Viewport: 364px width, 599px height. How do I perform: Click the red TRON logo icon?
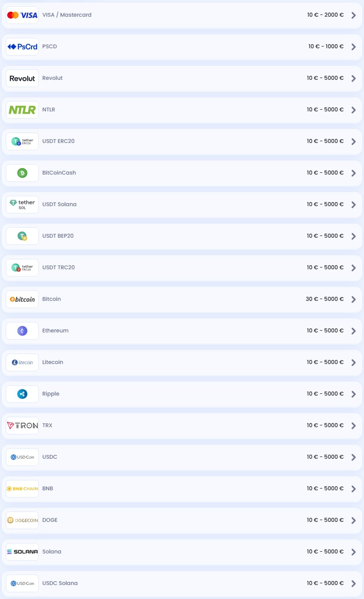point(22,426)
